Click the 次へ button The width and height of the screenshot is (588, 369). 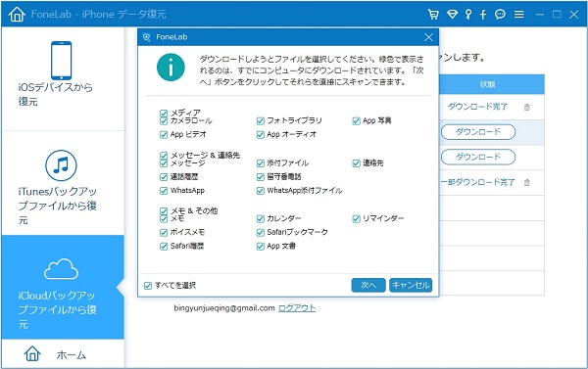pyautogui.click(x=368, y=285)
